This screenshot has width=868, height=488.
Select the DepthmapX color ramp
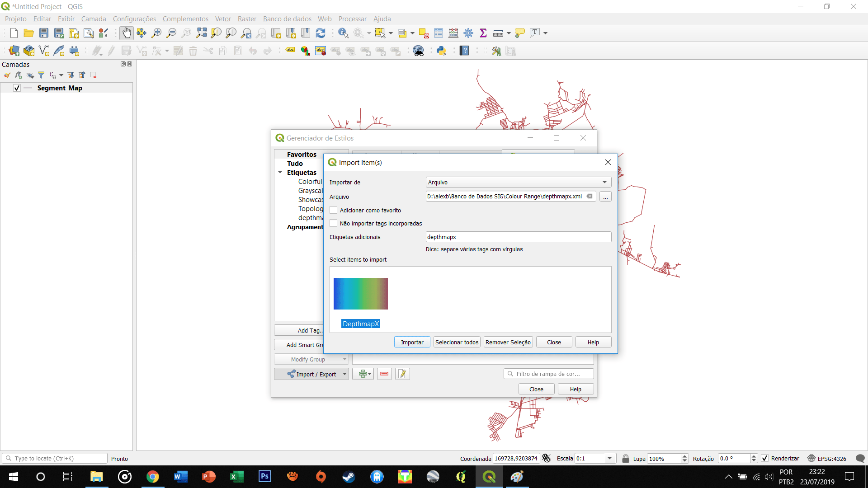pos(360,294)
